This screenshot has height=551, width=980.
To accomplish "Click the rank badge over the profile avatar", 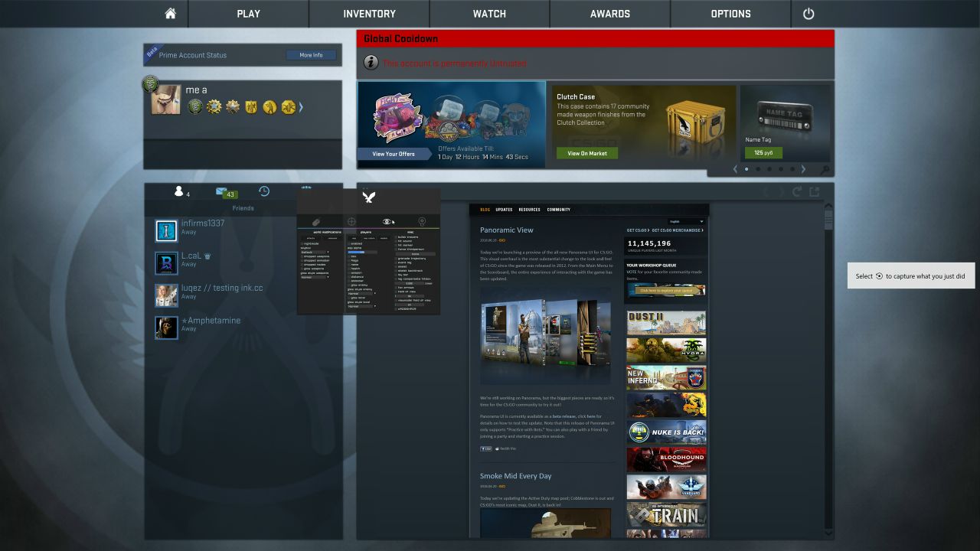I will (150, 83).
